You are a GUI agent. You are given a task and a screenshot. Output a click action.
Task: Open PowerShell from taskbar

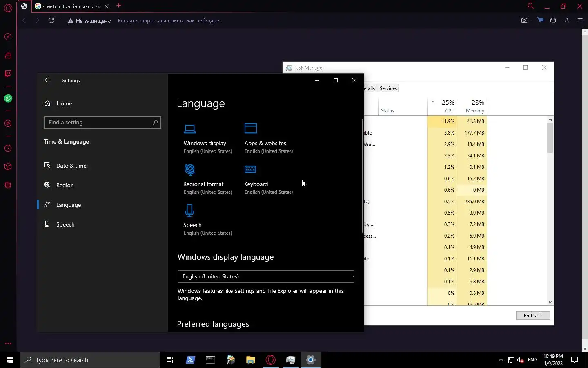[x=190, y=360]
